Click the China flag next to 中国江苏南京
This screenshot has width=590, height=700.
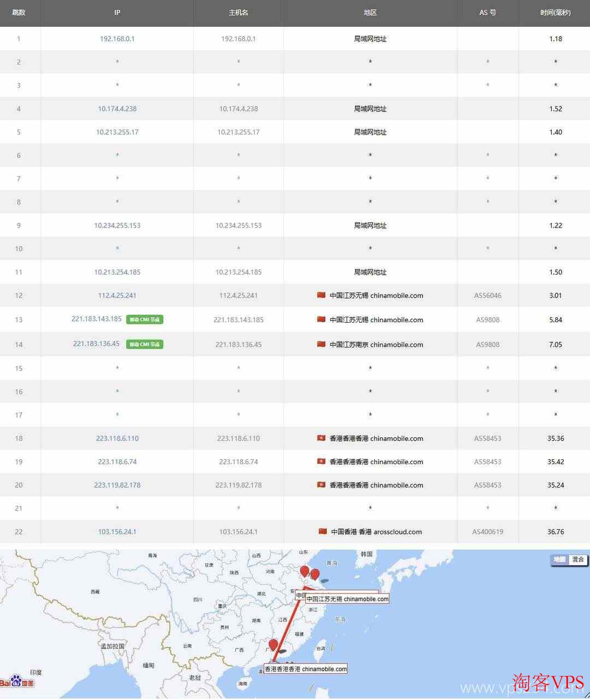[321, 344]
